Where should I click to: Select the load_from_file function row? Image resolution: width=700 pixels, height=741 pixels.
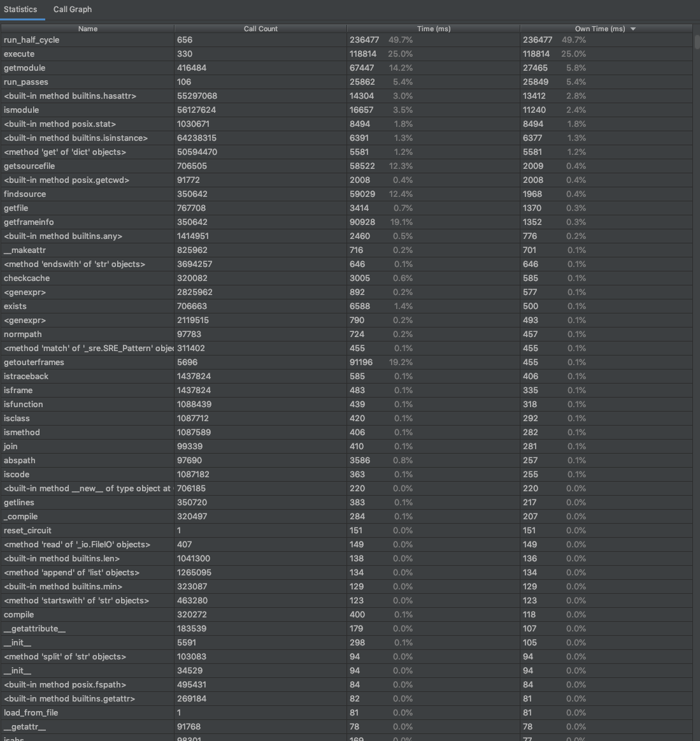(x=31, y=712)
